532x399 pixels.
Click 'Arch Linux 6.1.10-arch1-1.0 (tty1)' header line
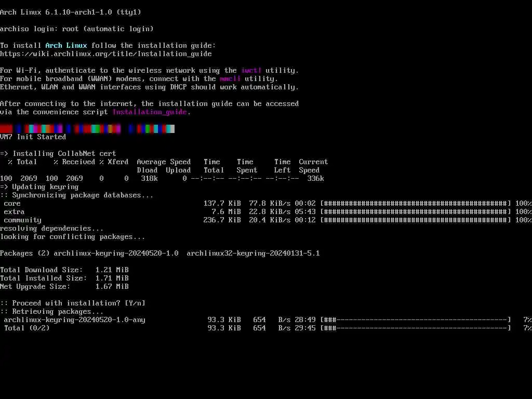71,12
